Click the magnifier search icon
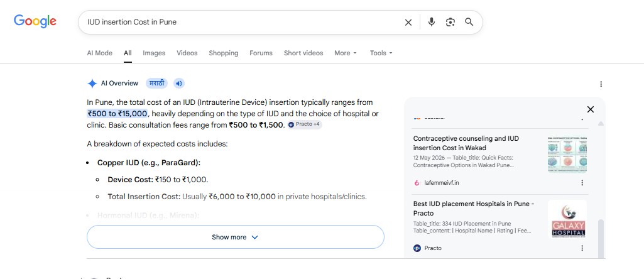644x279 pixels. 469,22
